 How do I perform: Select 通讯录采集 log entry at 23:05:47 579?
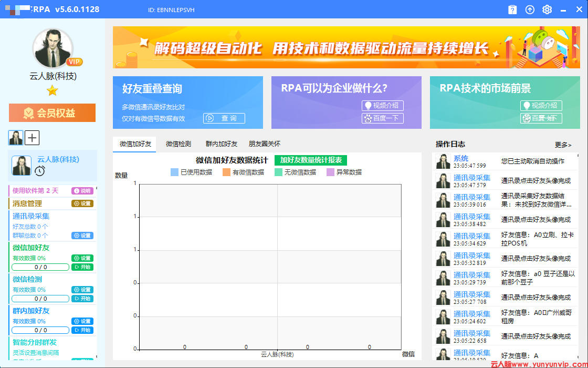(x=505, y=181)
